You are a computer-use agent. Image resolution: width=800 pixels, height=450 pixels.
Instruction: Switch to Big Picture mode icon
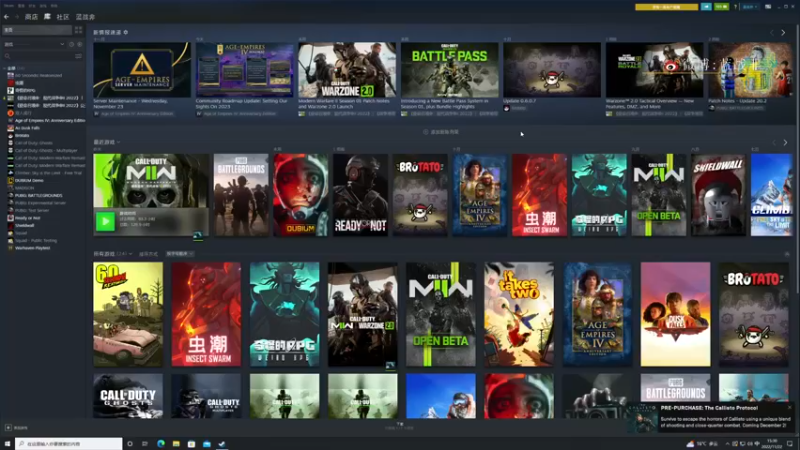tap(768, 7)
